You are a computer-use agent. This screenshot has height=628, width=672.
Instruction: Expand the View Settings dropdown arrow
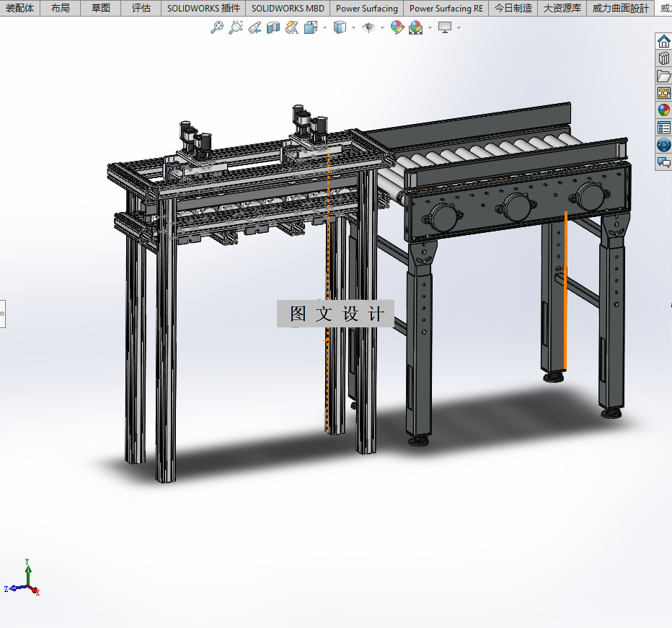459,28
